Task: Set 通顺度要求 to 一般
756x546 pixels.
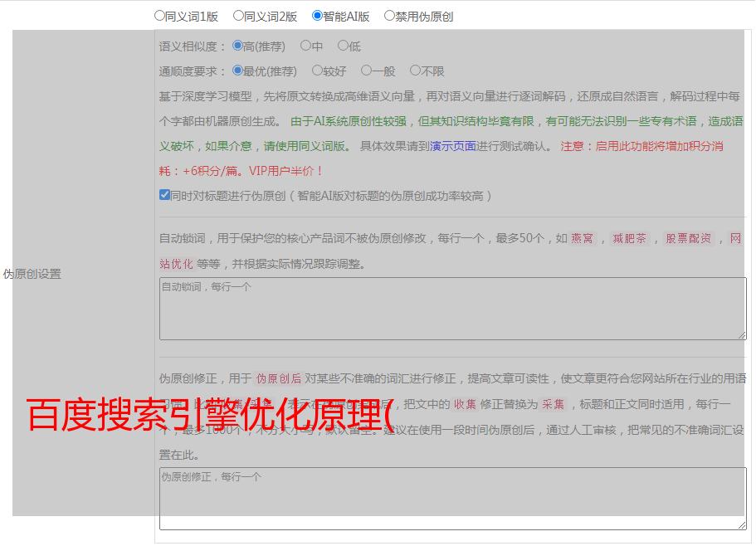Action: click(x=367, y=71)
